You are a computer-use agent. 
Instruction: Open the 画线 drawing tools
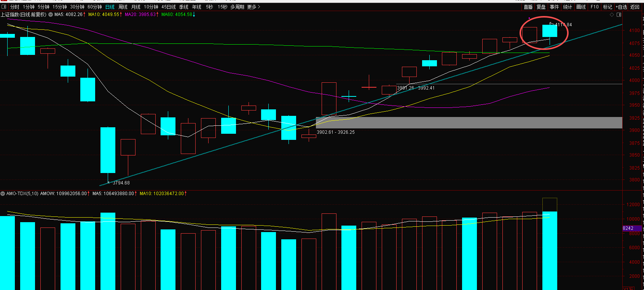point(581,7)
